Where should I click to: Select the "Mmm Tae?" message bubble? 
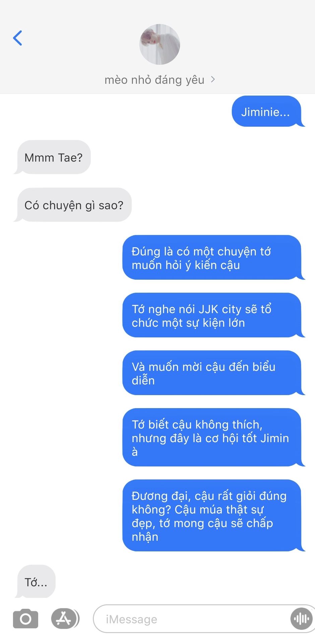(x=54, y=157)
